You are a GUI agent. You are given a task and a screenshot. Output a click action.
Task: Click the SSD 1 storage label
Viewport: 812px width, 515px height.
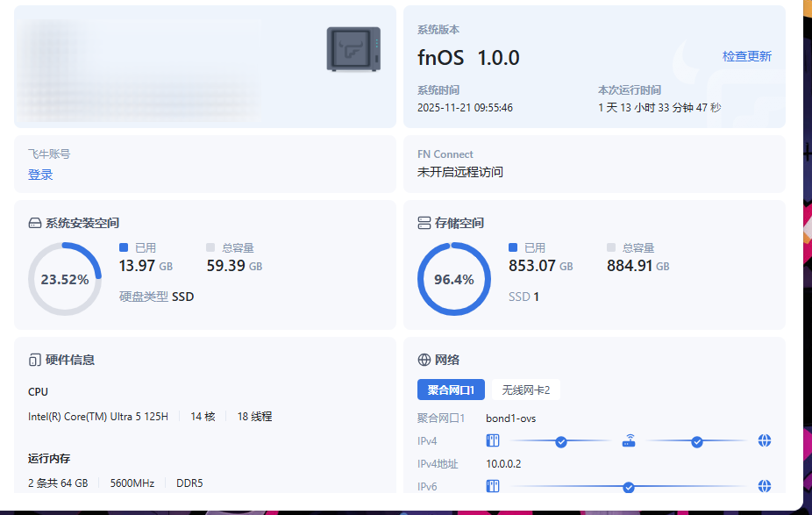pyautogui.click(x=524, y=297)
